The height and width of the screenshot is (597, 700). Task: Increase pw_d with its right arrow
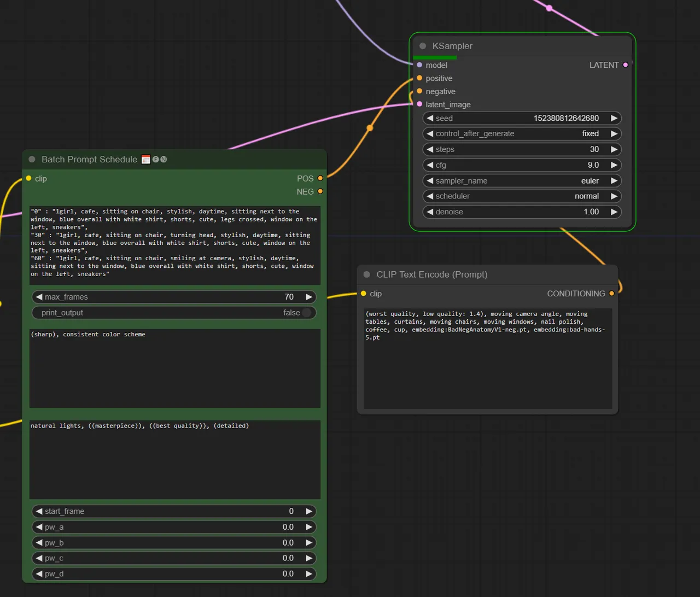[x=309, y=574]
